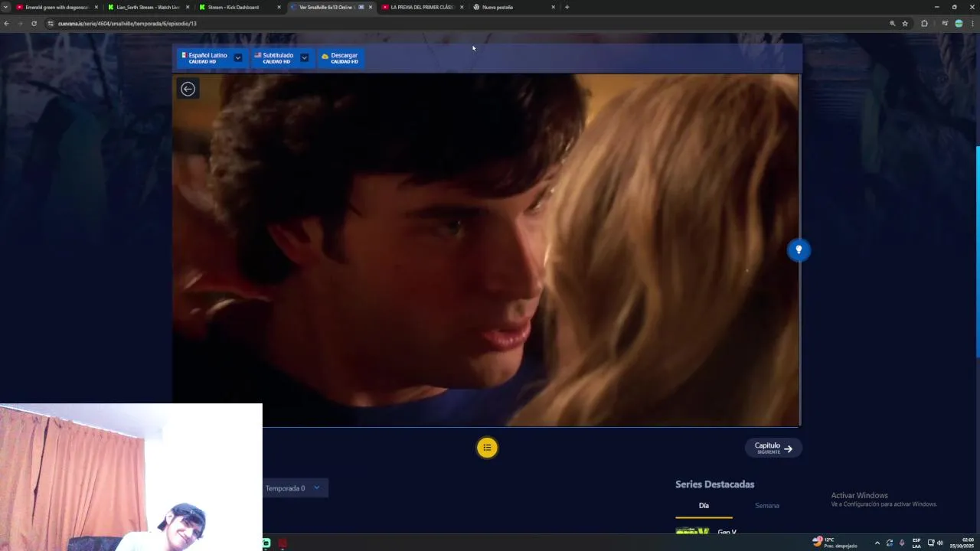This screenshot has height=551, width=980.
Task: Open the taskbar clock and date
Action: click(963, 543)
